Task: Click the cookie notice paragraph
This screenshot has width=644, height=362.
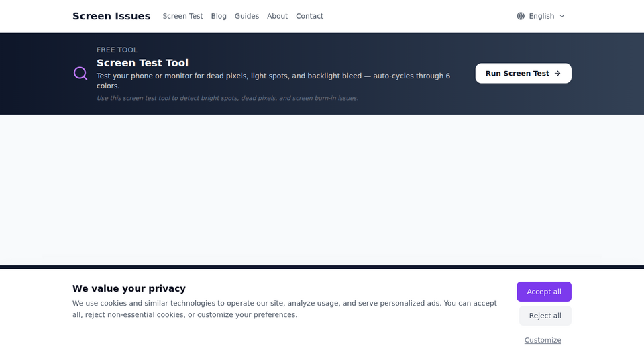Action: [284, 309]
